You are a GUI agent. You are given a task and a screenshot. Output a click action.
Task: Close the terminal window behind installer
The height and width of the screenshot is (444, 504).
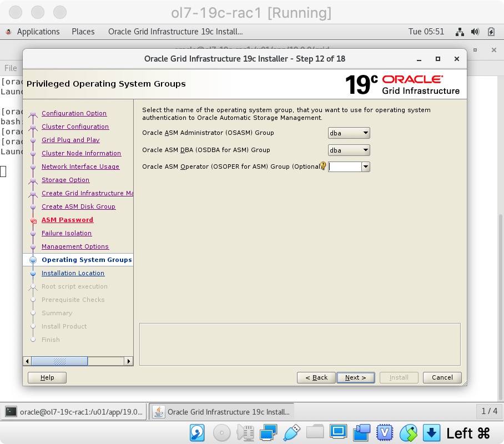click(x=494, y=50)
